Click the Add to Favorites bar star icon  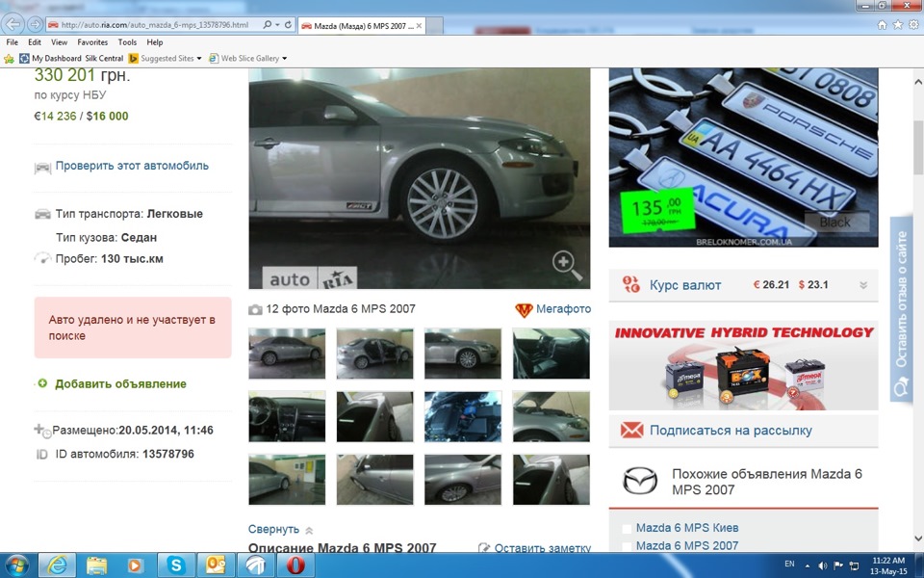click(9, 59)
